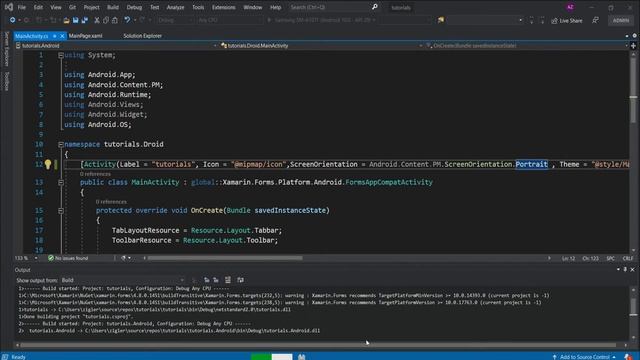Click the AZ account avatar
This screenshot has height=360, width=640.
(570, 7)
